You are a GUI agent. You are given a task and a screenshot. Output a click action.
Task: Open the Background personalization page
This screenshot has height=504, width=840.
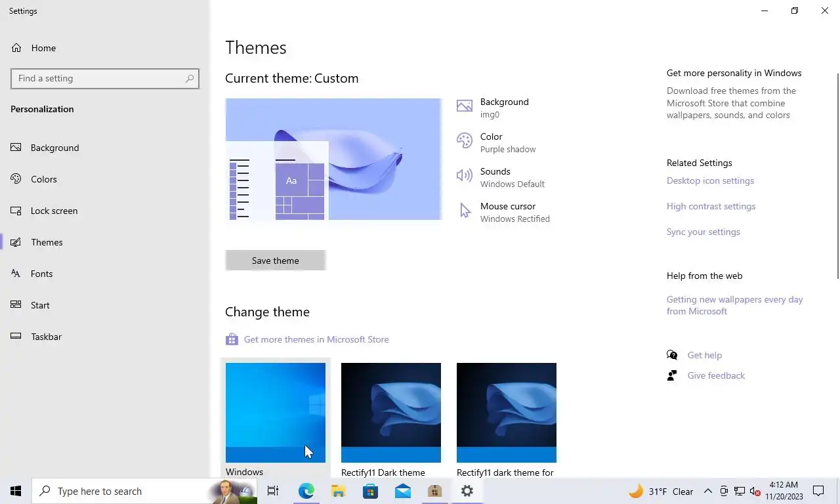pyautogui.click(x=105, y=148)
